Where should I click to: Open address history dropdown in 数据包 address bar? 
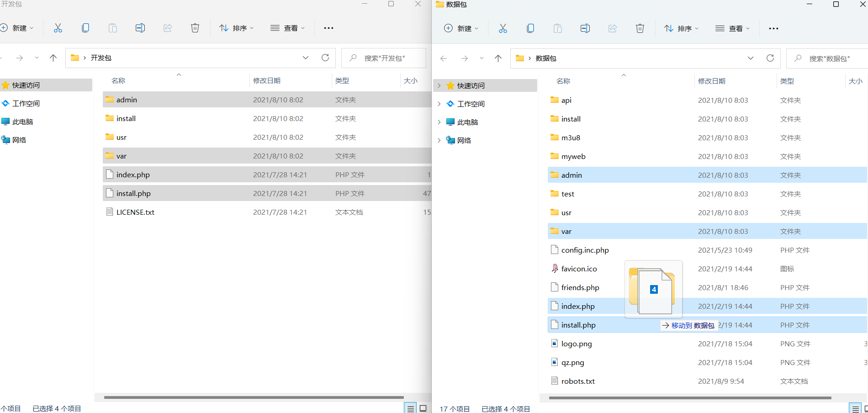(x=750, y=58)
